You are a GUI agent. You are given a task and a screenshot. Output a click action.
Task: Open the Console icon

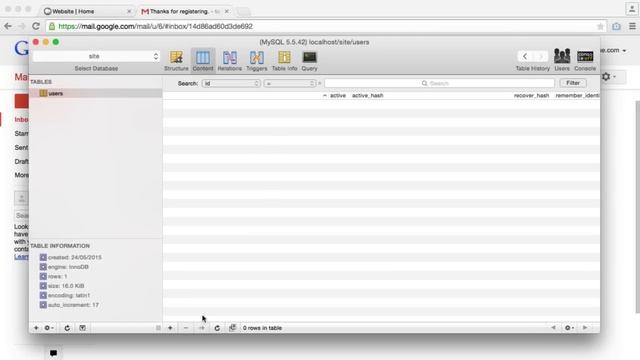click(x=585, y=60)
